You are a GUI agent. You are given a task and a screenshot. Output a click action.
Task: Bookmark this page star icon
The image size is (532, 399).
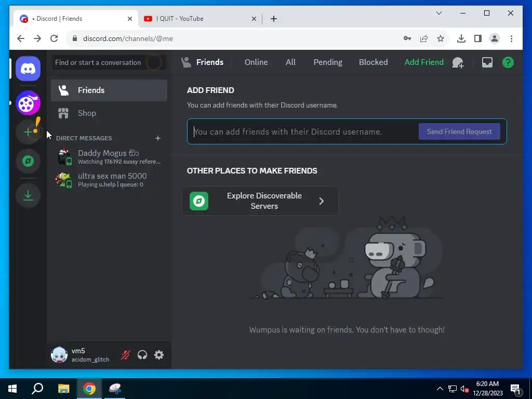click(x=441, y=38)
